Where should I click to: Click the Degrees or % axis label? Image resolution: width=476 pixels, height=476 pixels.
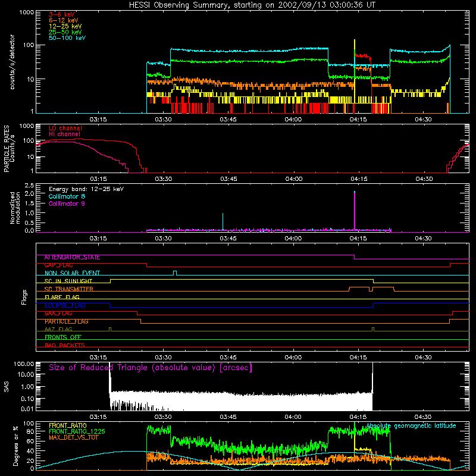[x=15, y=446]
